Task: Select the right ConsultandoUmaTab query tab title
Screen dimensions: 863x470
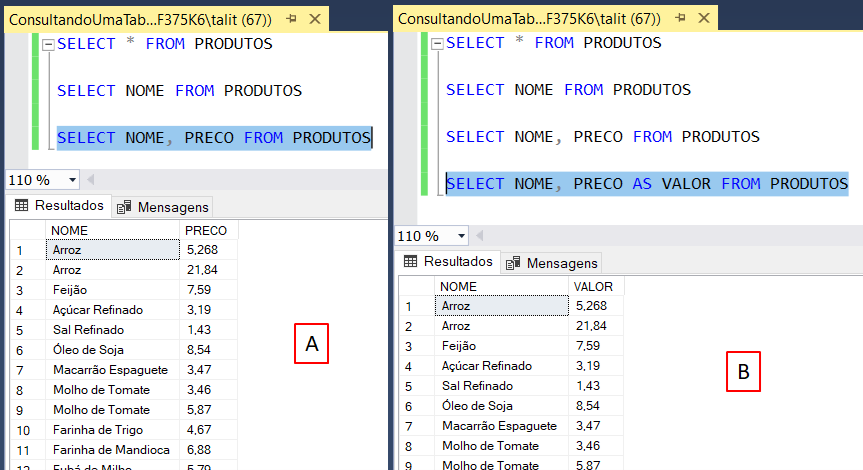Action: tap(529, 19)
